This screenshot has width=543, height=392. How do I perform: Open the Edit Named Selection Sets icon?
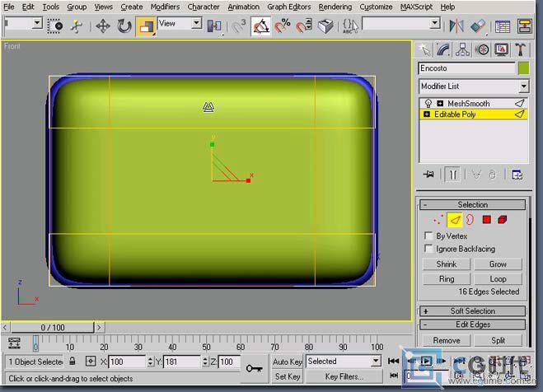point(350,26)
